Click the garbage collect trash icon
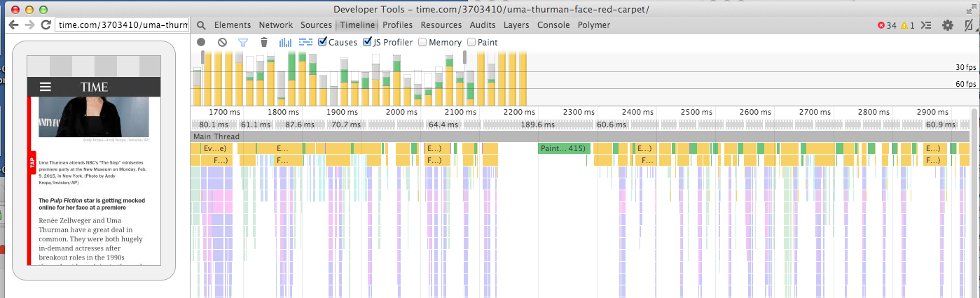 coord(264,43)
